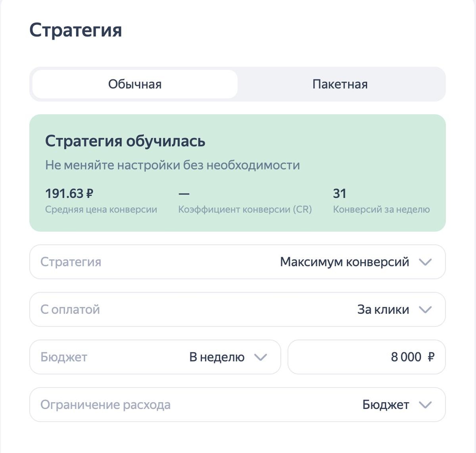Click the chevron next to Максимум конверсий
This screenshot has height=453, width=476.
point(425,262)
